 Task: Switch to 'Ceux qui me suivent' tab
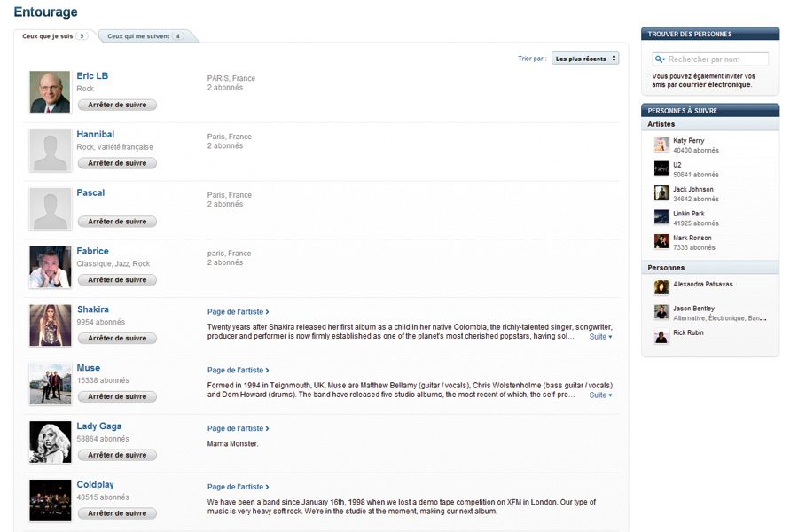[145, 36]
